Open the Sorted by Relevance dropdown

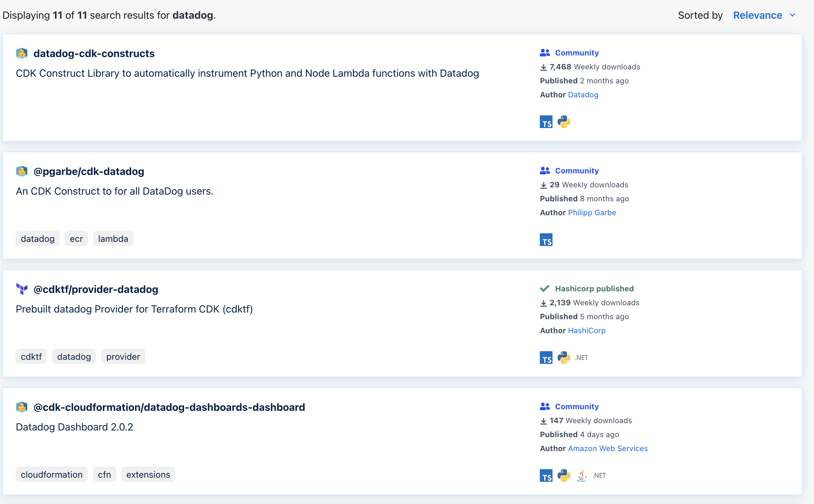click(x=757, y=15)
